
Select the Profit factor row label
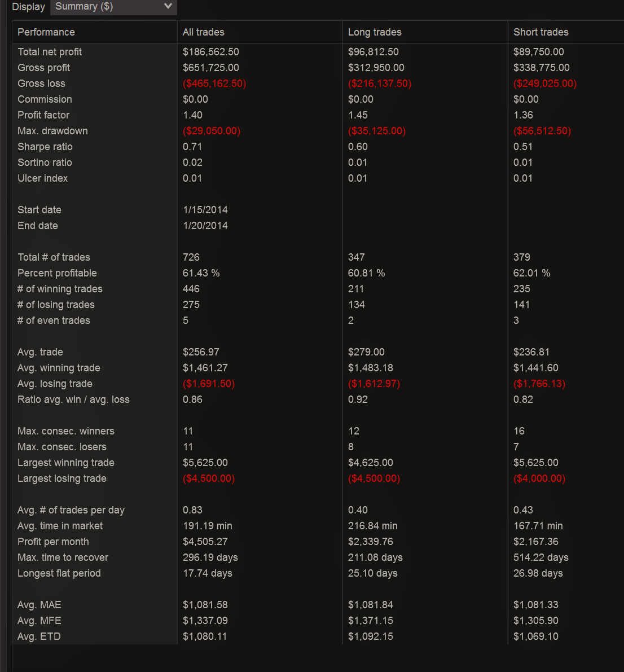(43, 115)
